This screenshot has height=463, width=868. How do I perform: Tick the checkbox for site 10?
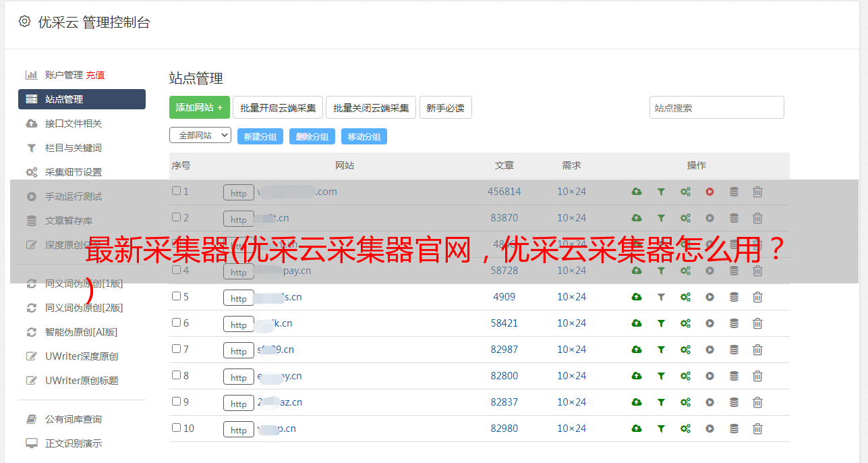176,428
